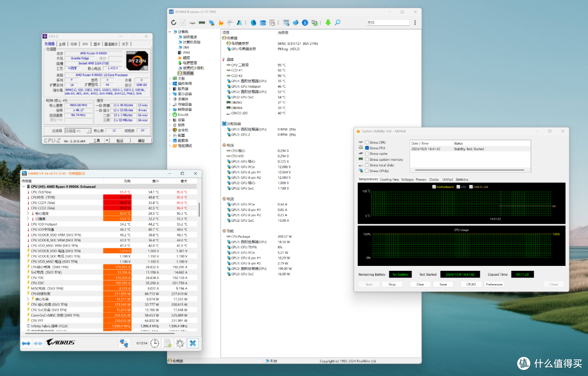Click the network computers icon in HWiNFO footer
The height and width of the screenshot is (376, 588).
(x=124, y=343)
